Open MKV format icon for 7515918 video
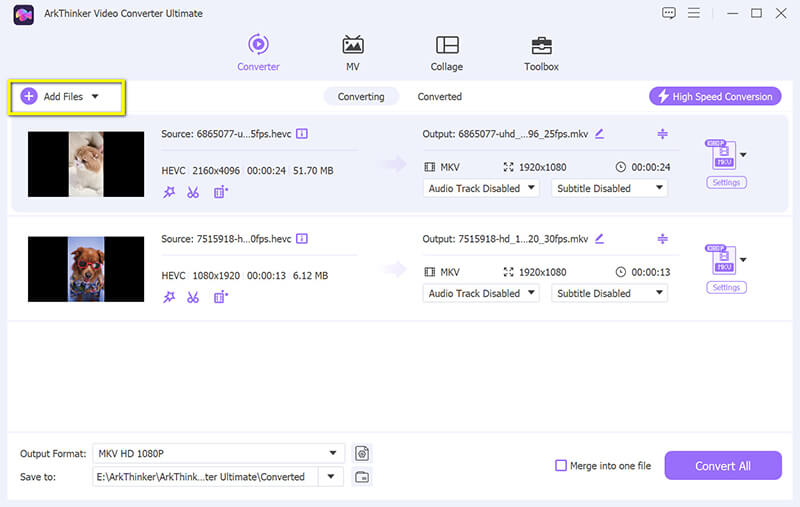 click(x=720, y=259)
